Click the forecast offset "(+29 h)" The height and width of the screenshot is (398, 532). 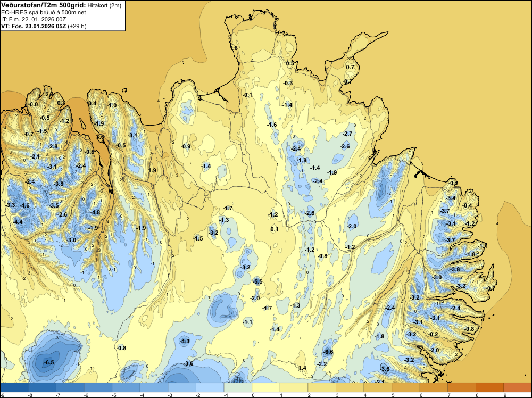(77, 26)
